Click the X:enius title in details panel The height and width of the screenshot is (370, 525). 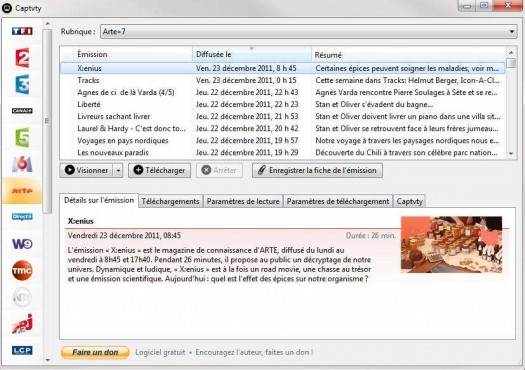click(81, 221)
